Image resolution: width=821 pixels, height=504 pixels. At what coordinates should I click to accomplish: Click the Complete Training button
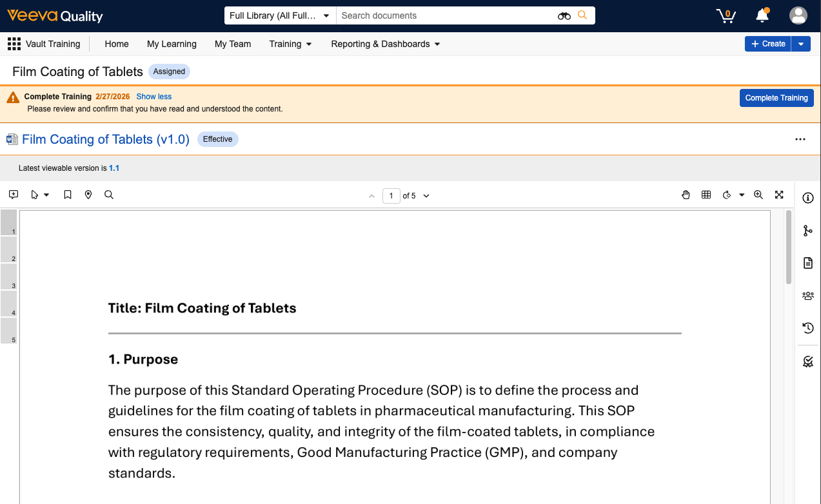[776, 98]
